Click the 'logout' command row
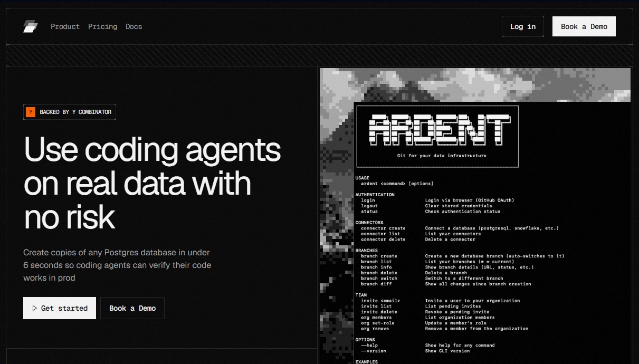 coord(369,206)
